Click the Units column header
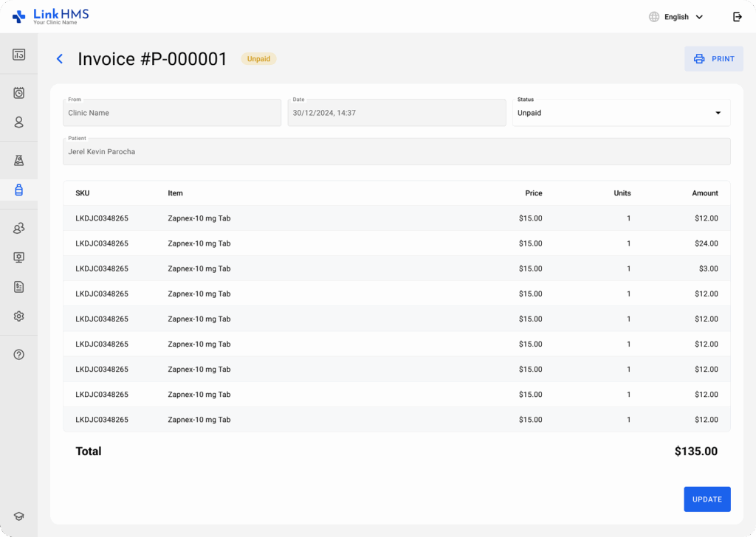Screen dimensions: 756x537 [x=622, y=193]
